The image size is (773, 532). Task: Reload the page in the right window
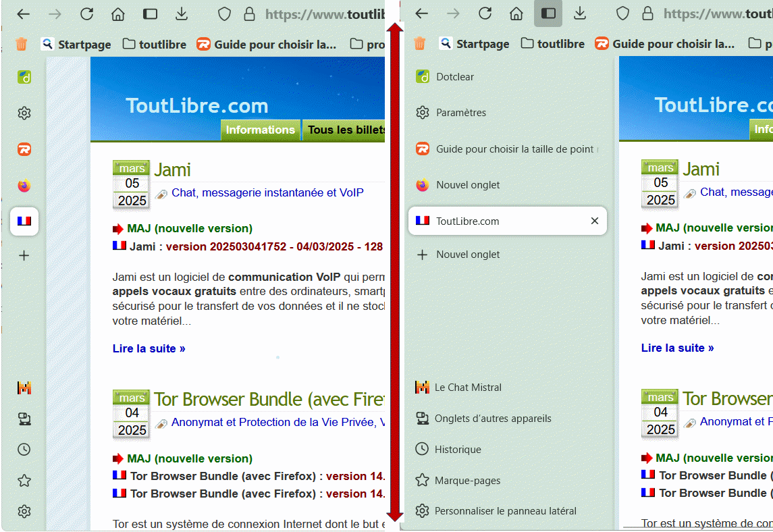coord(485,14)
